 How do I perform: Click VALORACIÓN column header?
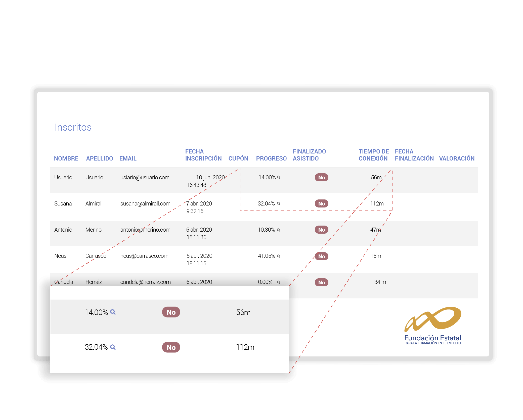[x=457, y=159]
